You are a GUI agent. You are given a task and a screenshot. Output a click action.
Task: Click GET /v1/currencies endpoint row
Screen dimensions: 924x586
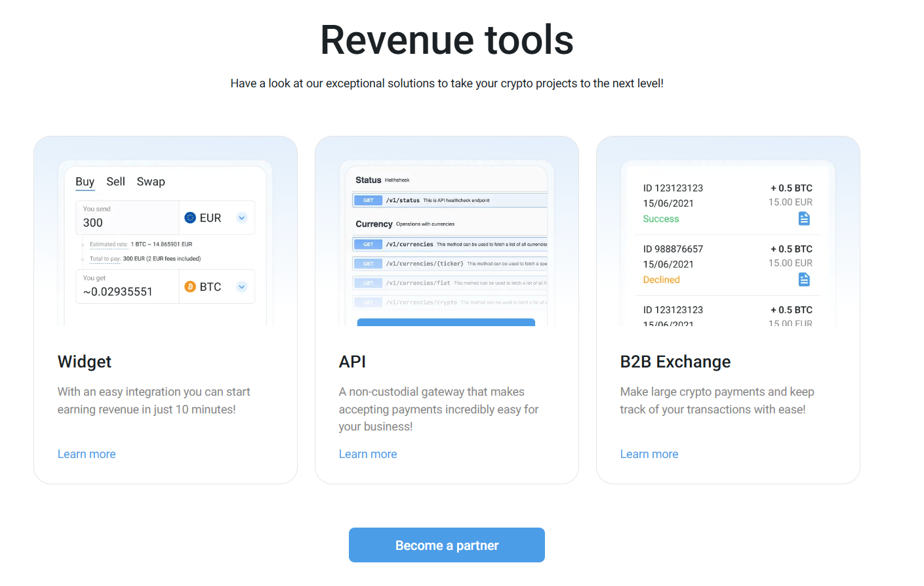point(450,244)
